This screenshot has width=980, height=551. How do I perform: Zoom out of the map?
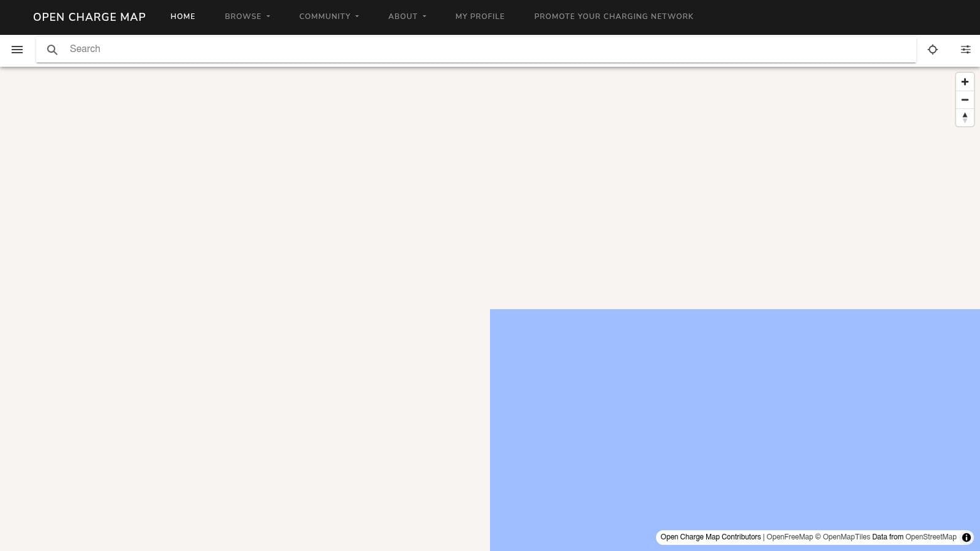click(965, 100)
